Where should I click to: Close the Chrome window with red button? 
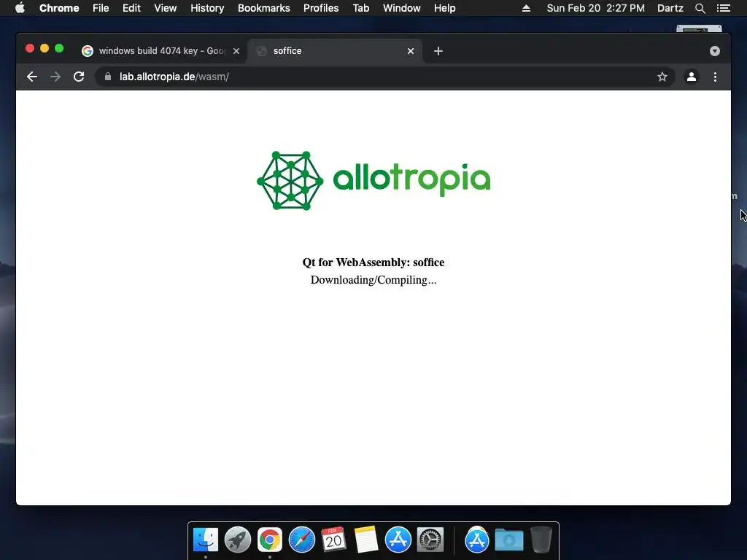pyautogui.click(x=29, y=48)
